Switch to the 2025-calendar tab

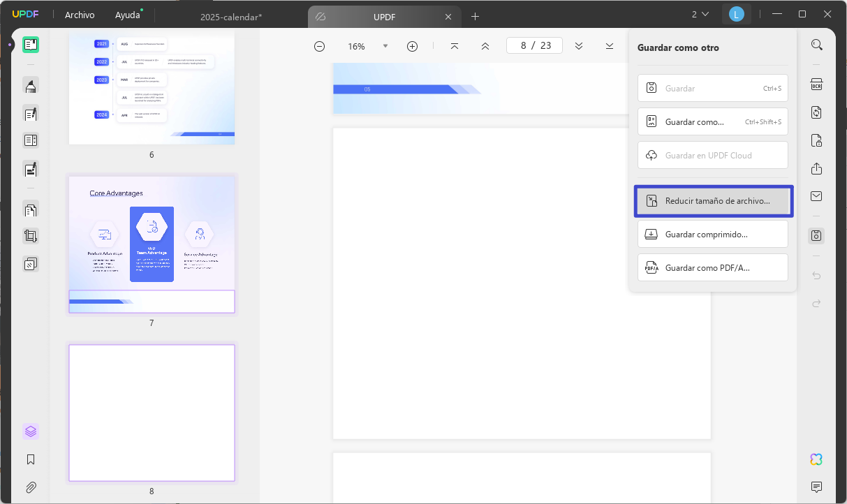pyautogui.click(x=231, y=16)
